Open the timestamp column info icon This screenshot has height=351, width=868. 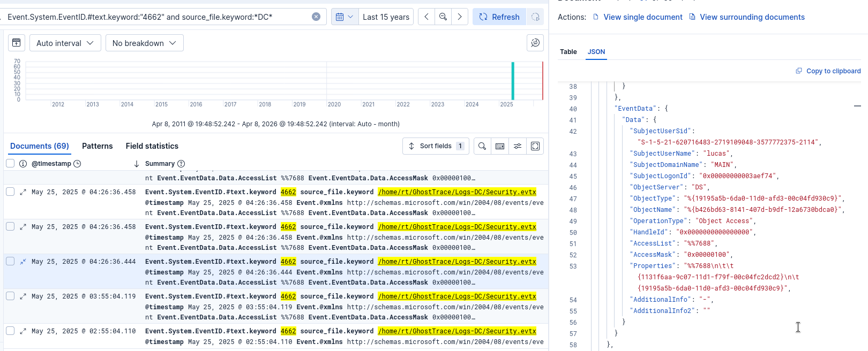[x=23, y=164]
